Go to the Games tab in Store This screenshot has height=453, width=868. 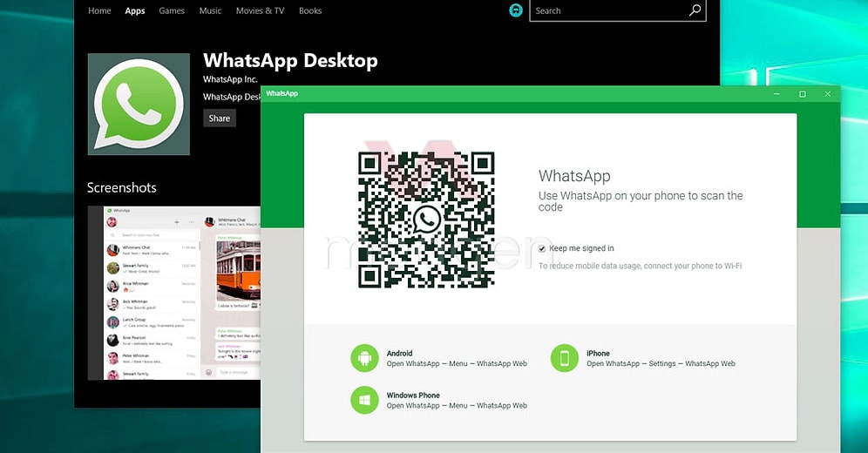pos(172,10)
